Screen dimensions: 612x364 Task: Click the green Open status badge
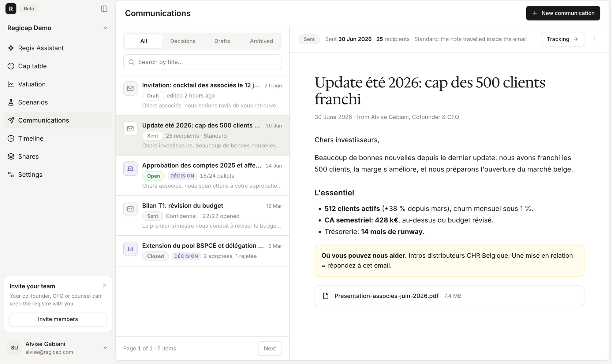pyautogui.click(x=153, y=176)
